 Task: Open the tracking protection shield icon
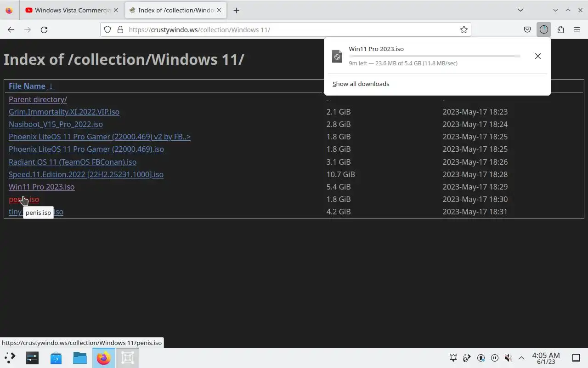pyautogui.click(x=107, y=29)
